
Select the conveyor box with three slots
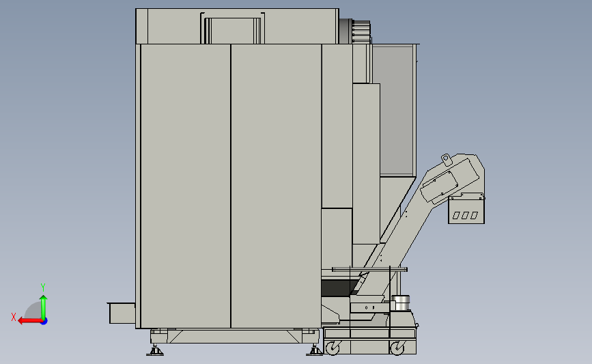pyautogui.click(x=466, y=210)
